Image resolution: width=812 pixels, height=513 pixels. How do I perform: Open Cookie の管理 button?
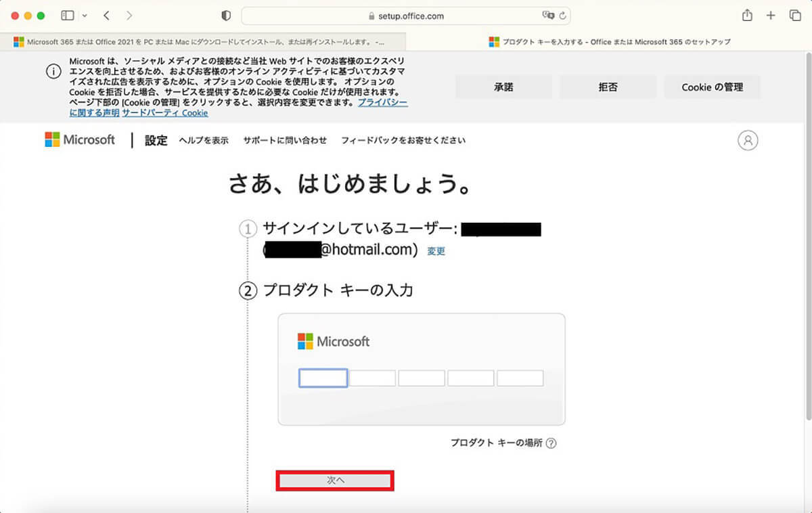pos(713,87)
